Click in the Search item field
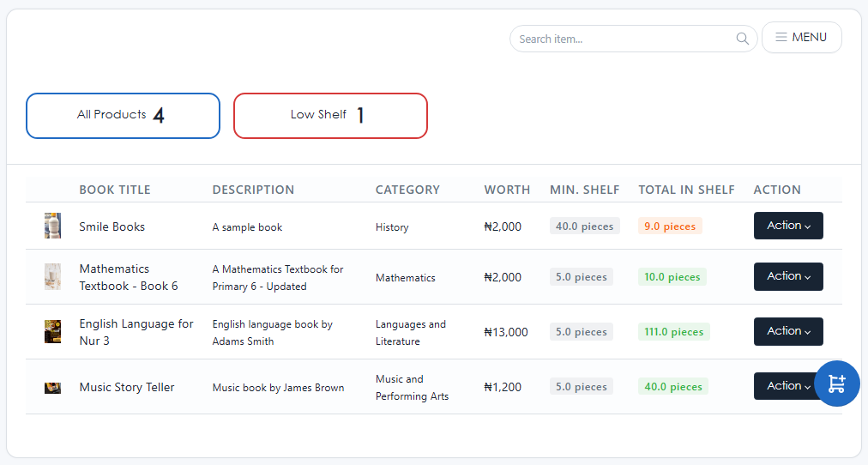 click(x=622, y=39)
